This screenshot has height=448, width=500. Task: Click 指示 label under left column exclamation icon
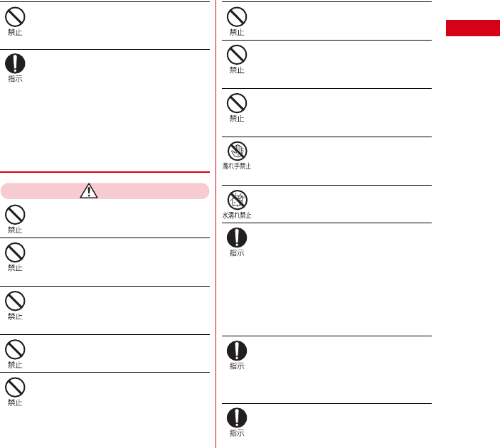coord(15,79)
